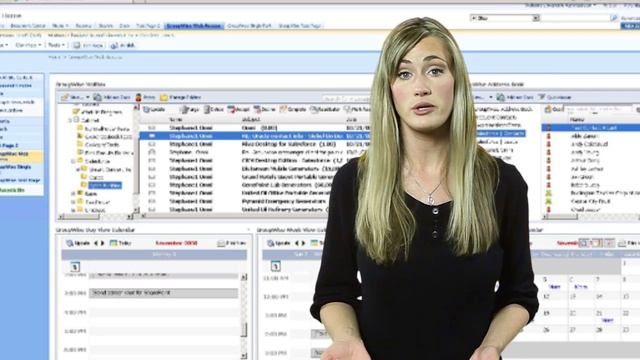
Task: Open the New button dropdown arrow
Action: click(x=87, y=98)
